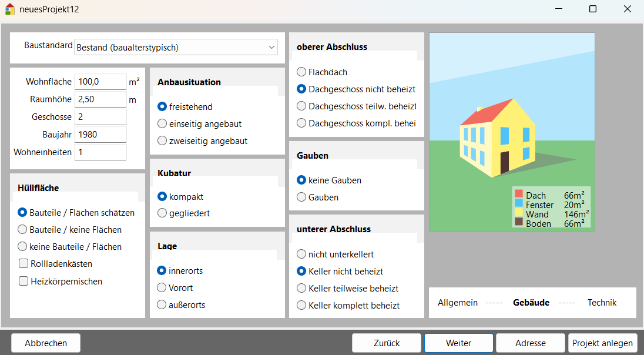Click the red Dach legend swatch
Screen dimensions: 644x355
[x=519, y=195]
